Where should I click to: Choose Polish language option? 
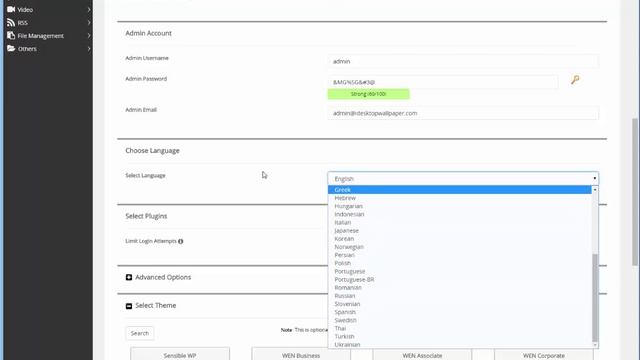pyautogui.click(x=460, y=263)
